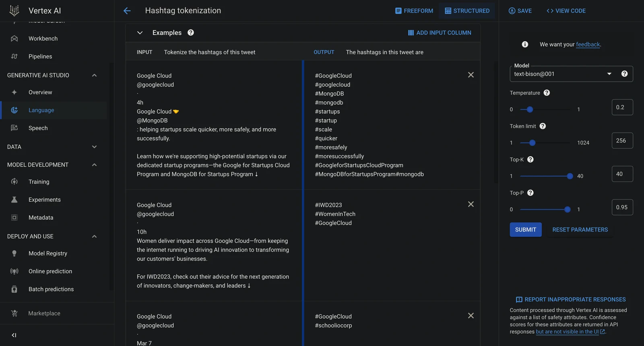Show help for Top-K
The width and height of the screenshot is (644, 346).
coord(530,160)
